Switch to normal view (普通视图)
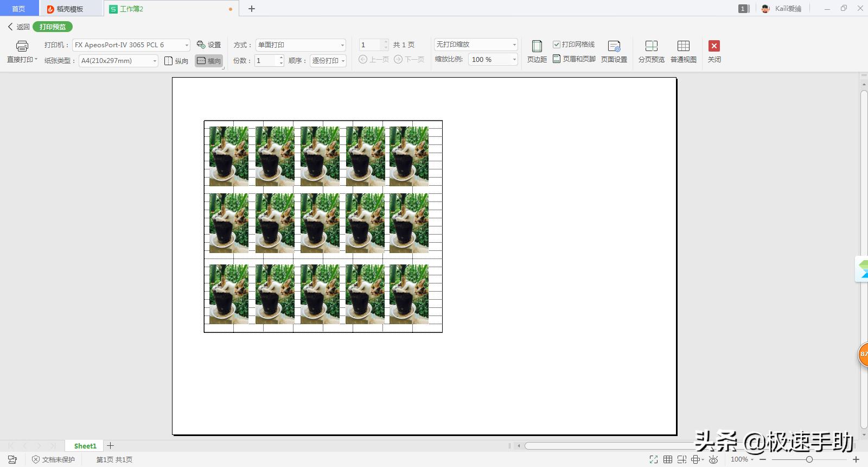Screen dimensions: 868x467 click(683, 52)
